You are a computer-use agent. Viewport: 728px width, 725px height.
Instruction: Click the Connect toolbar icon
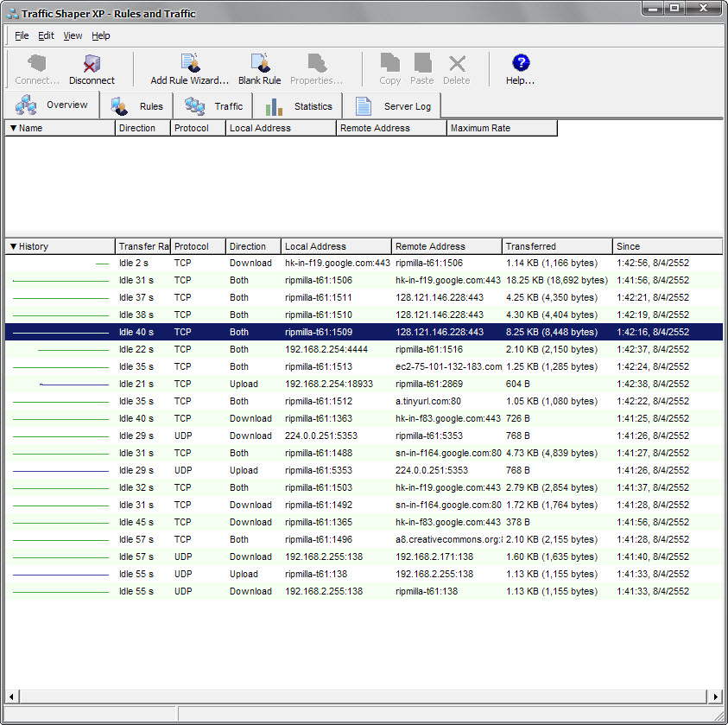click(x=37, y=69)
